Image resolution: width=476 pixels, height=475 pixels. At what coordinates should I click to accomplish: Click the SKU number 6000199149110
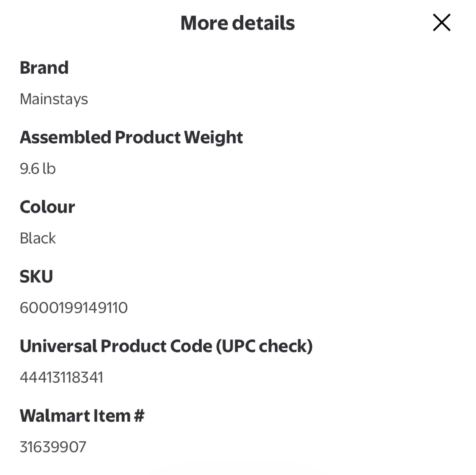[x=74, y=308]
